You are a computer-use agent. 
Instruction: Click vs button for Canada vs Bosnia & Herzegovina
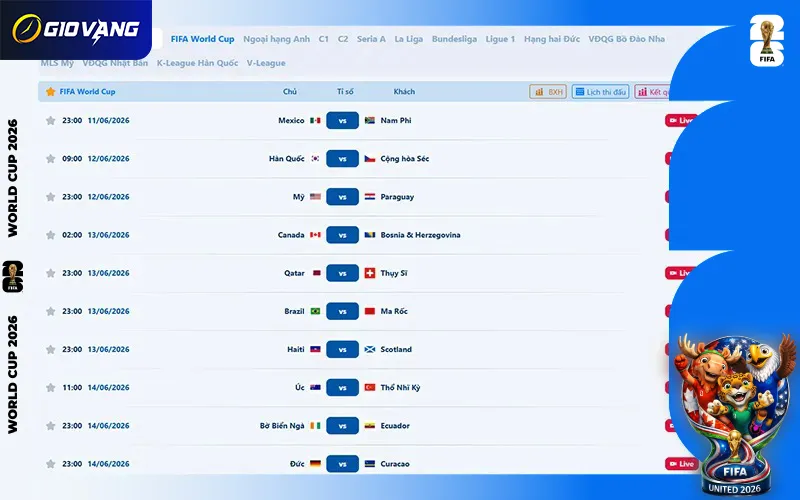[x=342, y=235]
